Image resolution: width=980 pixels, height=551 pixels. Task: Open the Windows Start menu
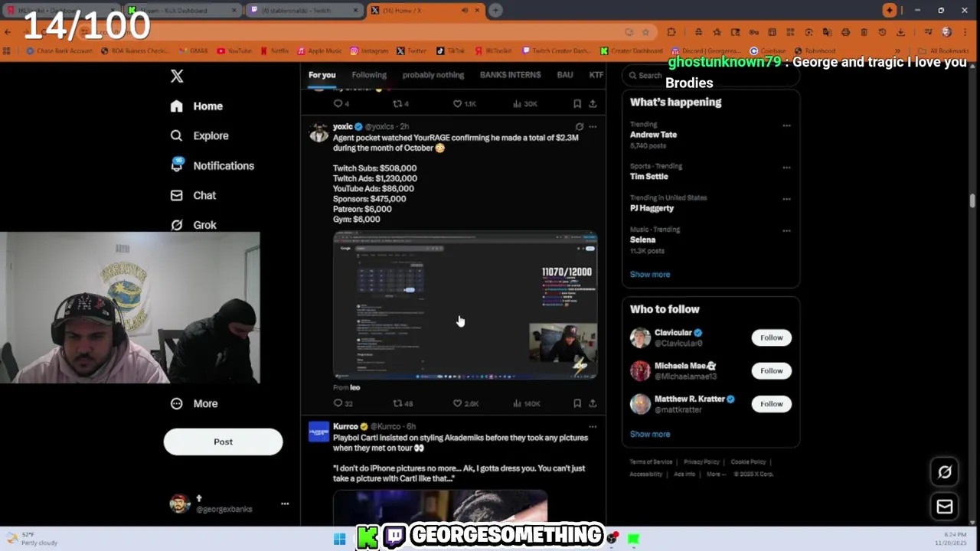click(x=339, y=539)
